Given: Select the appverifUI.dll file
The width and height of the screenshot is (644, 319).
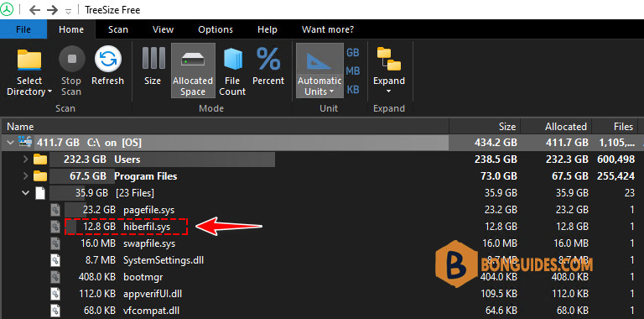Looking at the screenshot, I should coord(153,294).
